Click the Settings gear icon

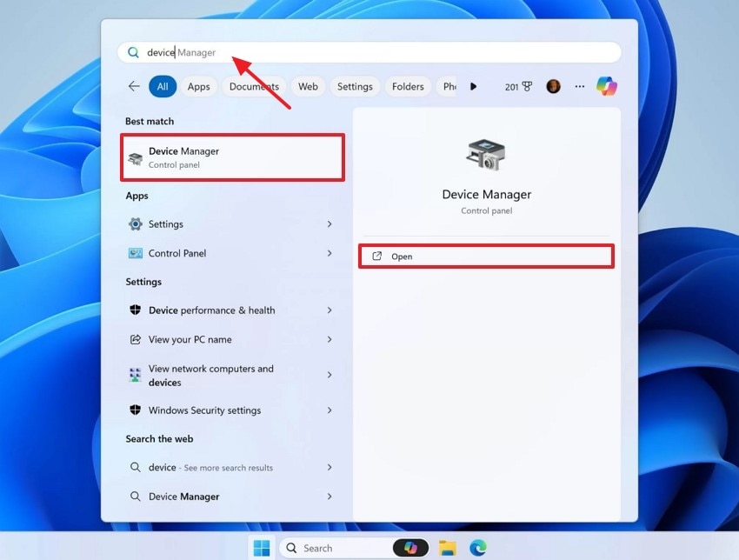(136, 223)
